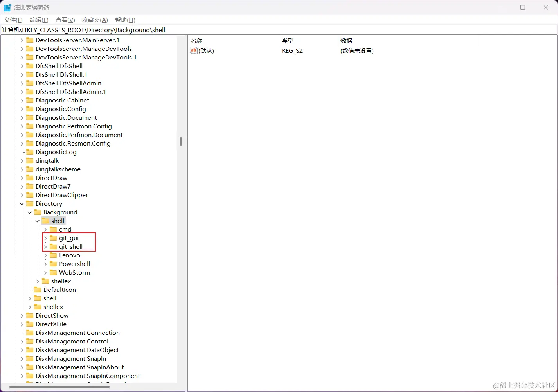The width and height of the screenshot is (558, 392).
Task: Click the registry path address bar
Action: (279, 30)
